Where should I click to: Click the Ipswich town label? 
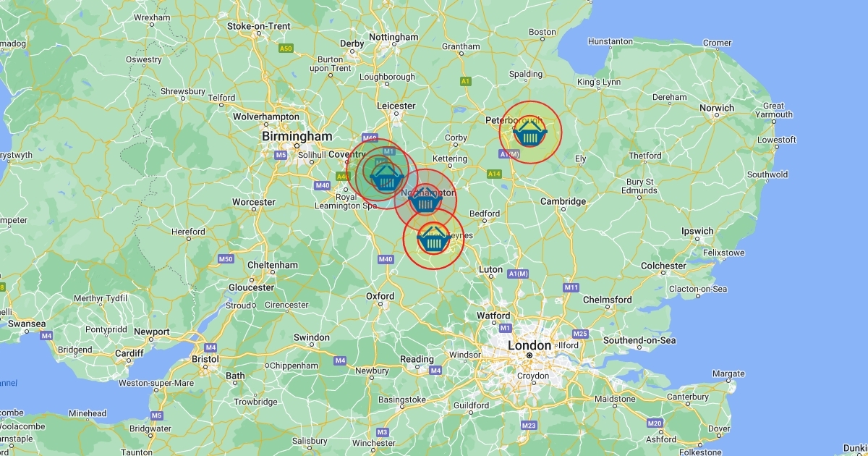pyautogui.click(x=697, y=232)
